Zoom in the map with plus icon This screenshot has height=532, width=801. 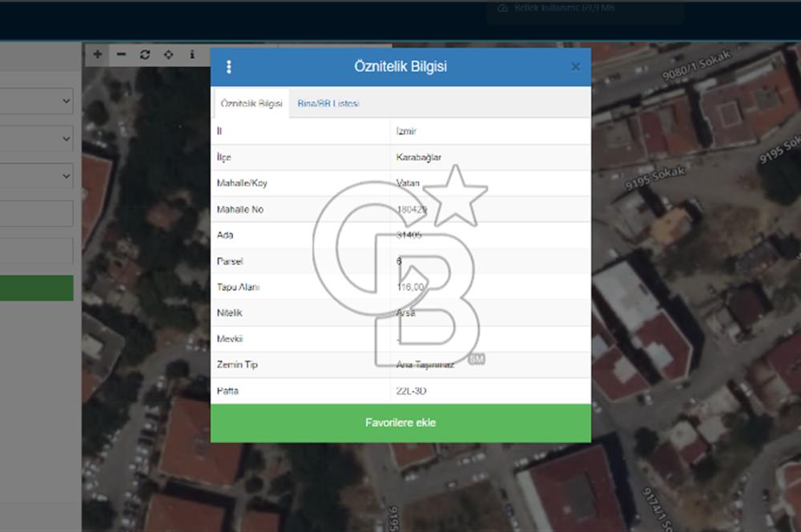pos(98,54)
